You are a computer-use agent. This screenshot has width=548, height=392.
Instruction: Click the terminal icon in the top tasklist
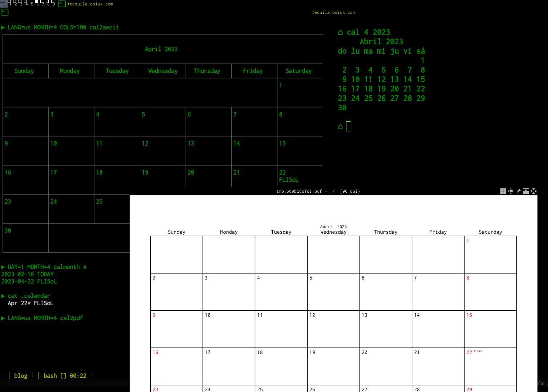pyautogui.click(x=62, y=4)
